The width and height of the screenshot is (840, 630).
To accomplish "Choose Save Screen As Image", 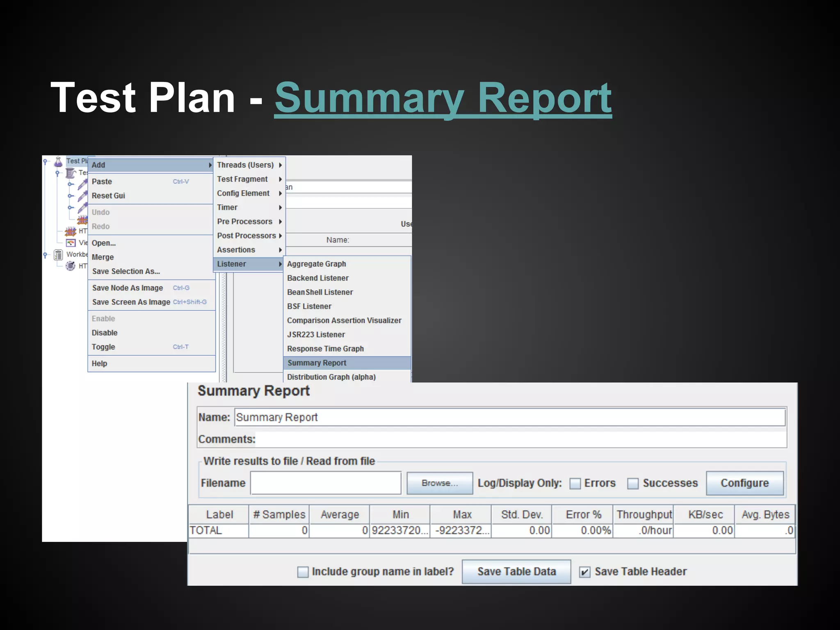I will tap(151, 302).
